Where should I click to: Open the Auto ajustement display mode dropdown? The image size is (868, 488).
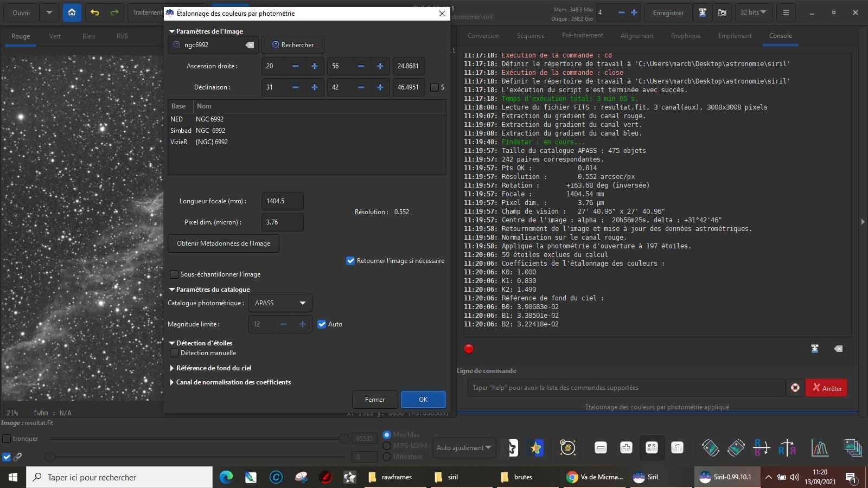tap(465, 448)
